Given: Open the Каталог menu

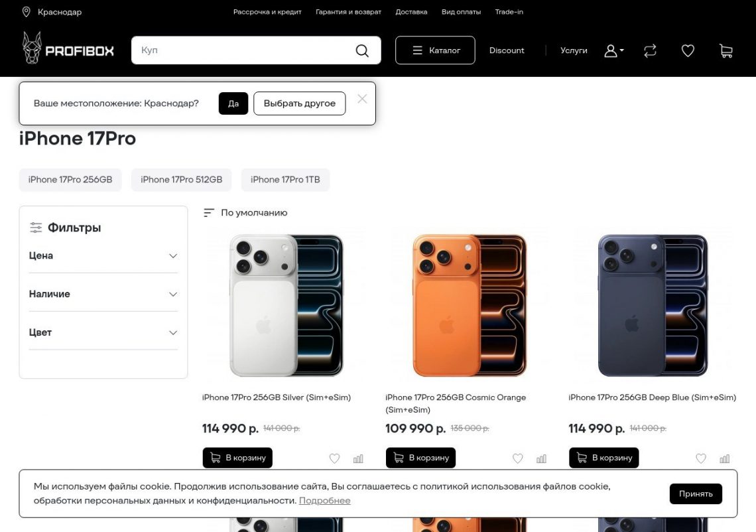Looking at the screenshot, I should [435, 50].
